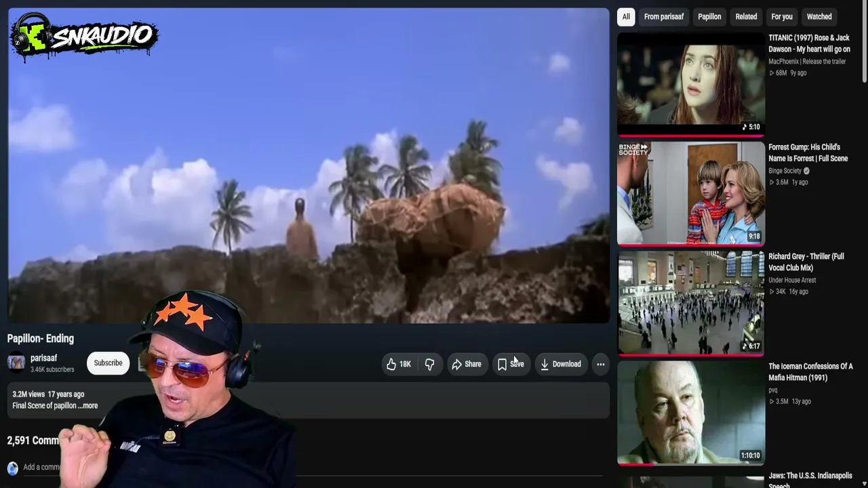Viewport: 868px width, 488px height.
Task: Click the 'Binge Society' channel name
Action: 785,171
